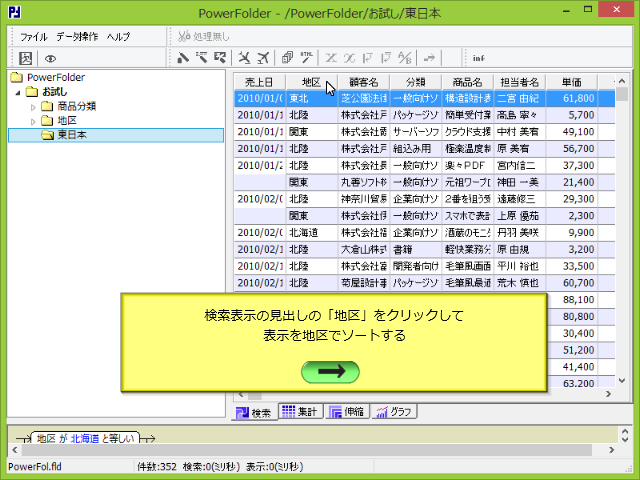Image resolution: width=640 pixels, height=480 pixels.
Task: Click the 図 diagram icon in the toolbar
Action: tap(25, 58)
